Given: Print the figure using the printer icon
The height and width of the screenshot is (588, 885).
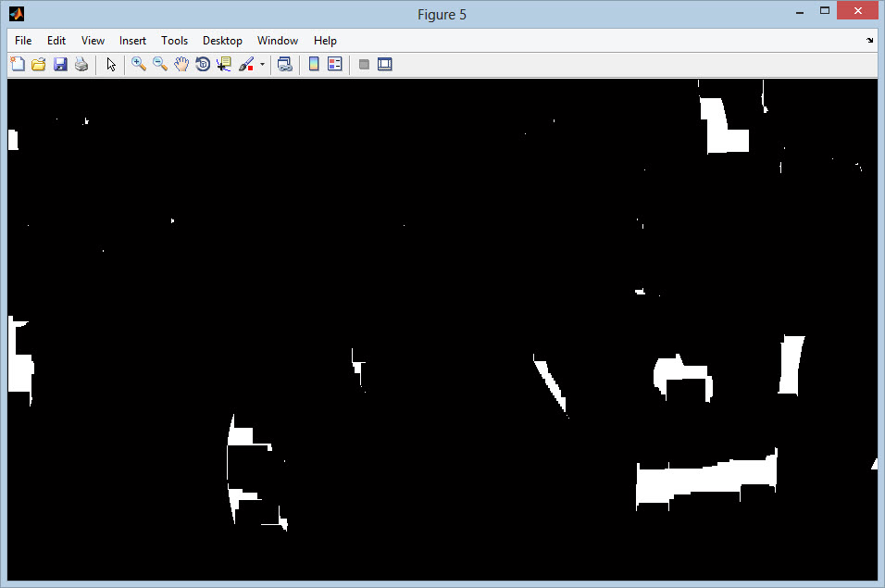Looking at the screenshot, I should point(81,64).
